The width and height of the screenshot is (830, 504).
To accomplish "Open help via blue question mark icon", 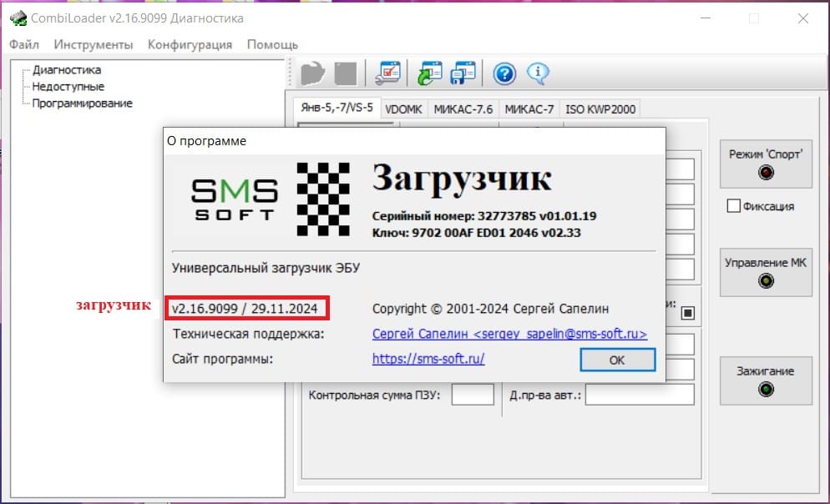I will 504,74.
